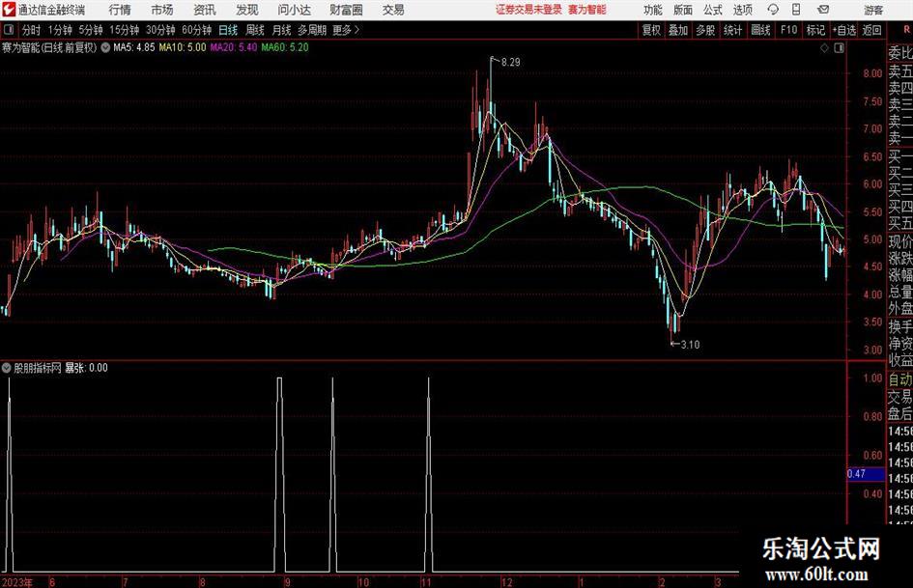The width and height of the screenshot is (913, 588).
Task: Click the 复权 toolbar button
Action: tap(651, 30)
